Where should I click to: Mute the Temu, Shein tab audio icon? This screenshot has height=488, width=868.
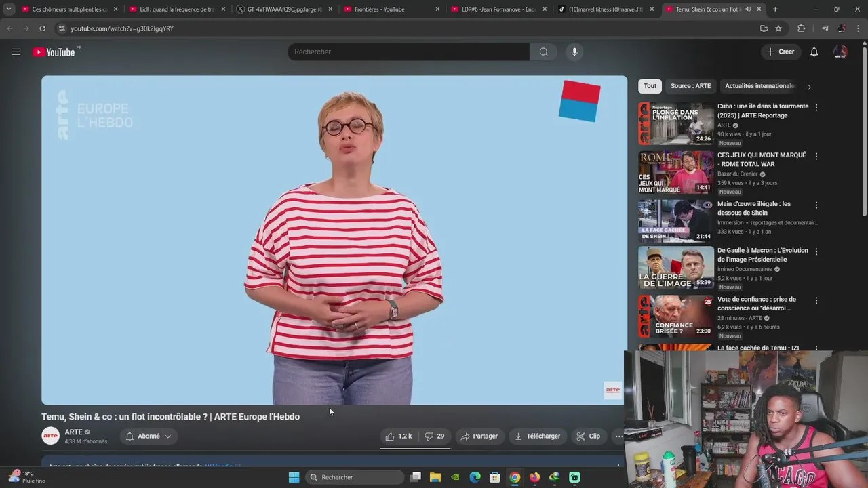(748, 9)
